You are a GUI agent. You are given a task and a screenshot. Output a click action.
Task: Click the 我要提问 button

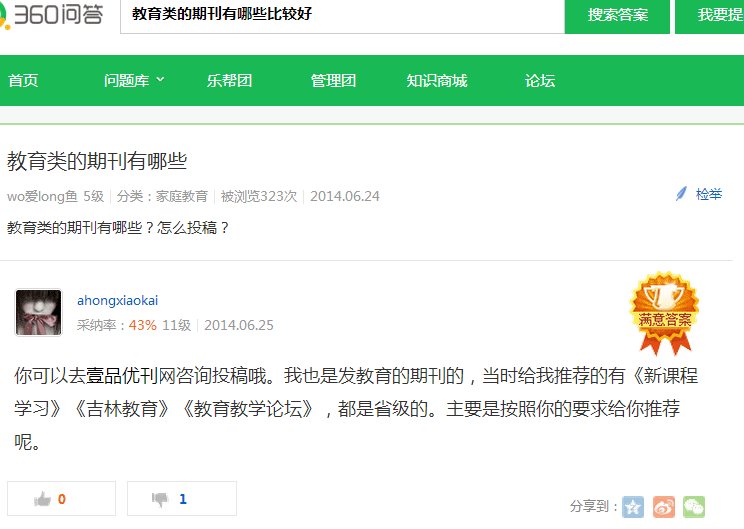coord(709,16)
